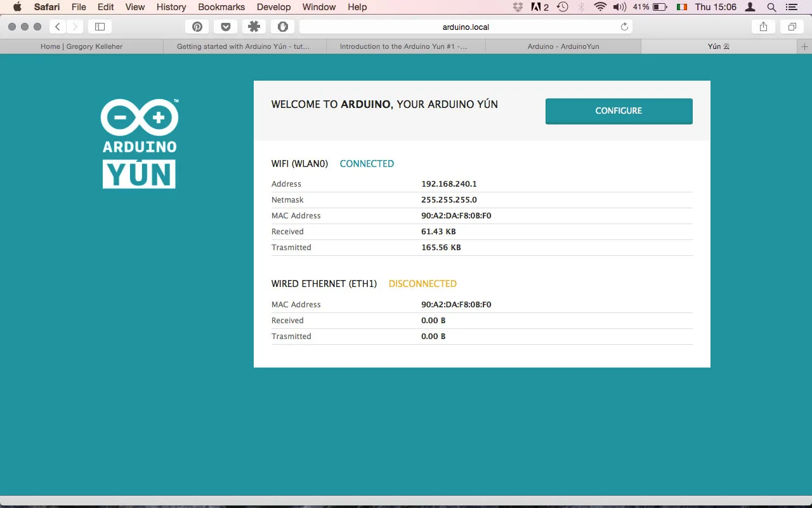Reload the arduino.local page

[x=624, y=27]
